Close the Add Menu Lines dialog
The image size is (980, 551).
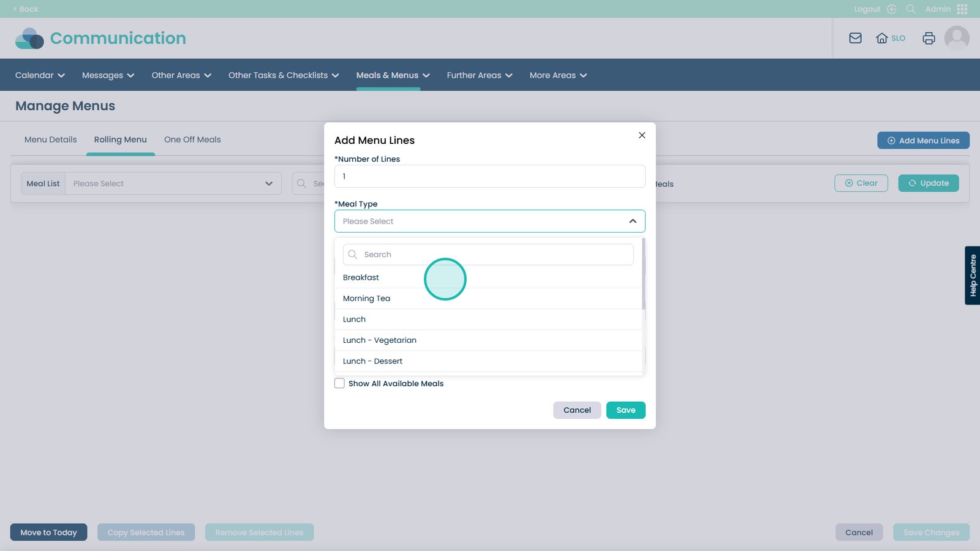pos(642,135)
